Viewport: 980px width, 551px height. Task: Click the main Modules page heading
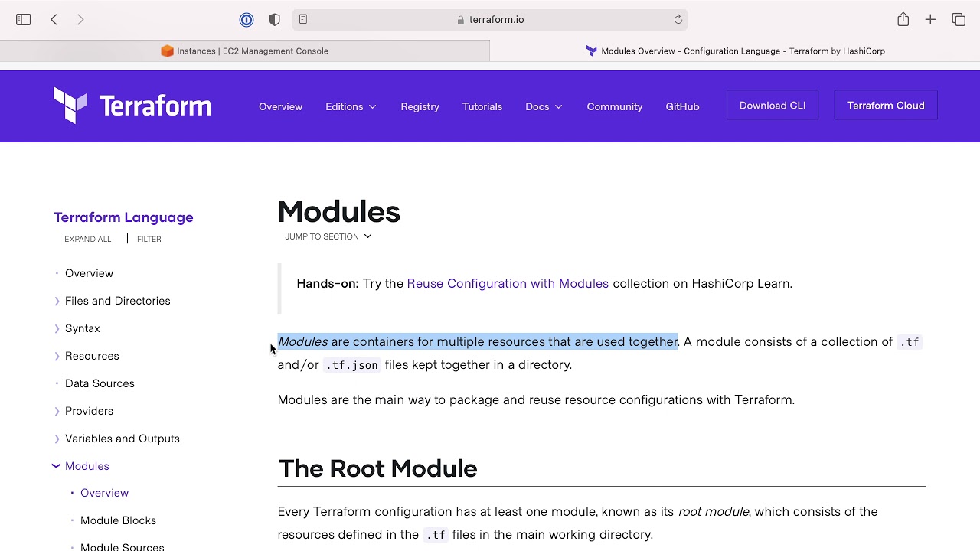(x=339, y=212)
